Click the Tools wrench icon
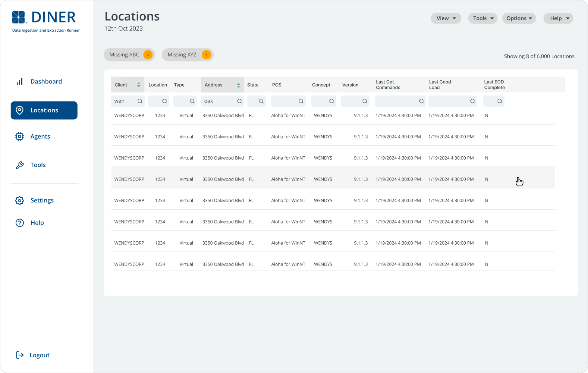The height and width of the screenshot is (373, 588). [20, 165]
